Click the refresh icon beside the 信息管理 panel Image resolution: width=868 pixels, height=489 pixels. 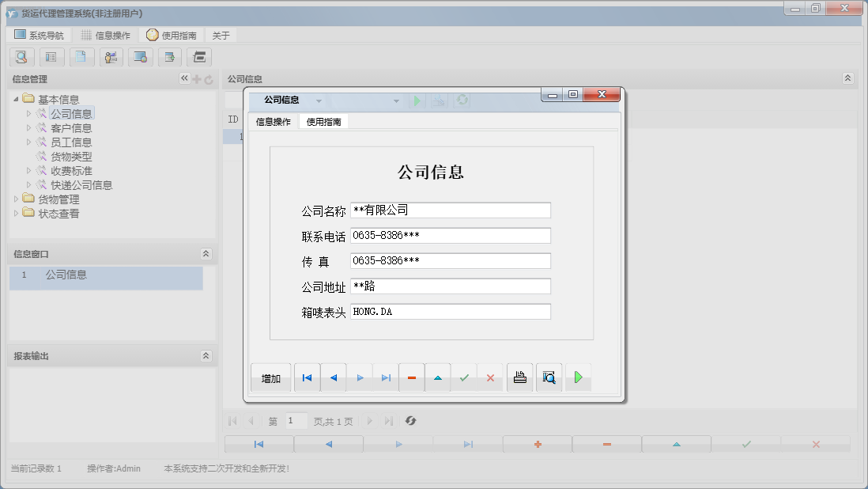click(x=206, y=78)
